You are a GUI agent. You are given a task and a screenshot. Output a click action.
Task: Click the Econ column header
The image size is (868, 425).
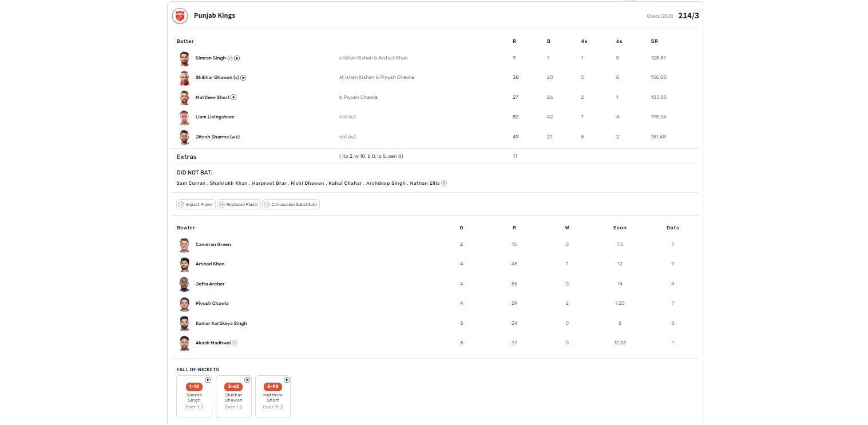point(620,228)
